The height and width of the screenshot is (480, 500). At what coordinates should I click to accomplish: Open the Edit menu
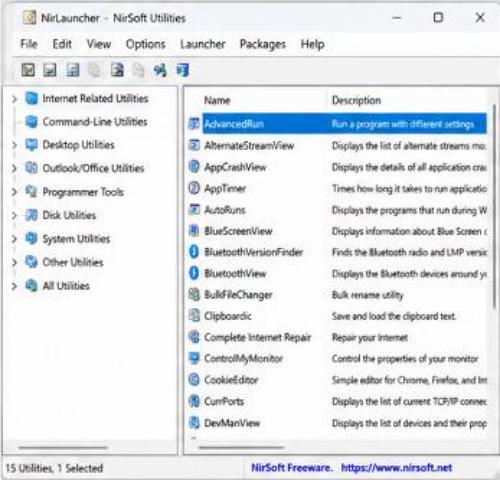[x=62, y=44]
